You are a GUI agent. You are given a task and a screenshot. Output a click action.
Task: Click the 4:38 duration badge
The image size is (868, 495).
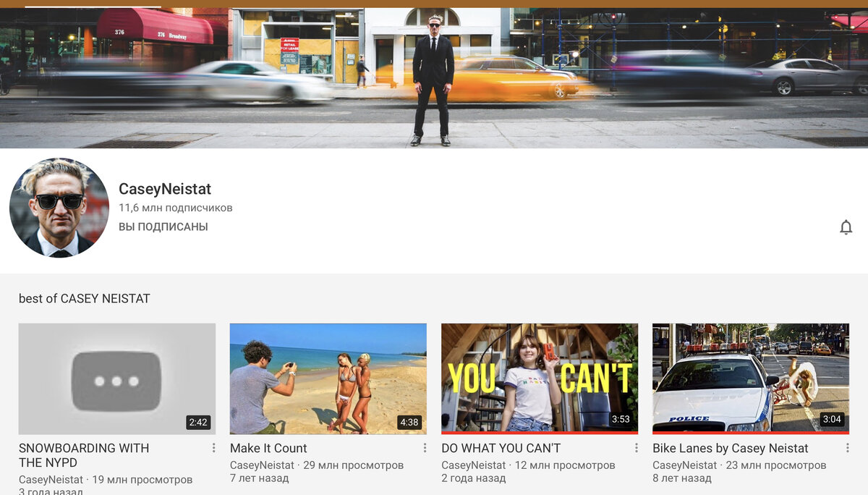tap(409, 422)
